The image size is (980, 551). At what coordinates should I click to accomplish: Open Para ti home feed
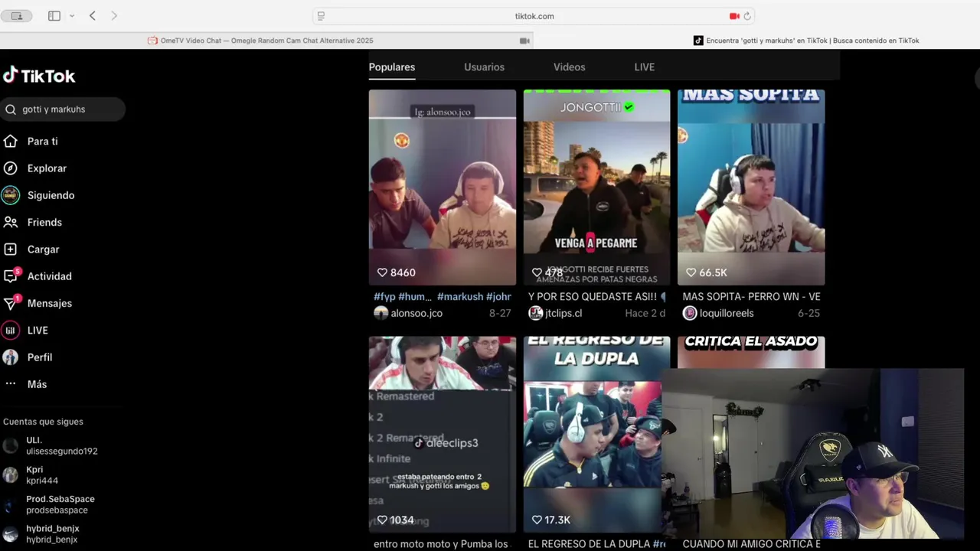42,142
